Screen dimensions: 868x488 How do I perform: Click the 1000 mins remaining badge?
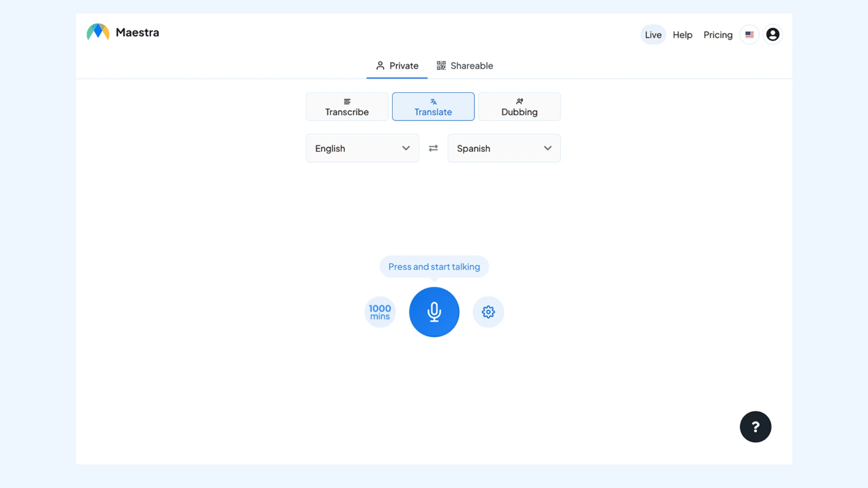coord(380,312)
